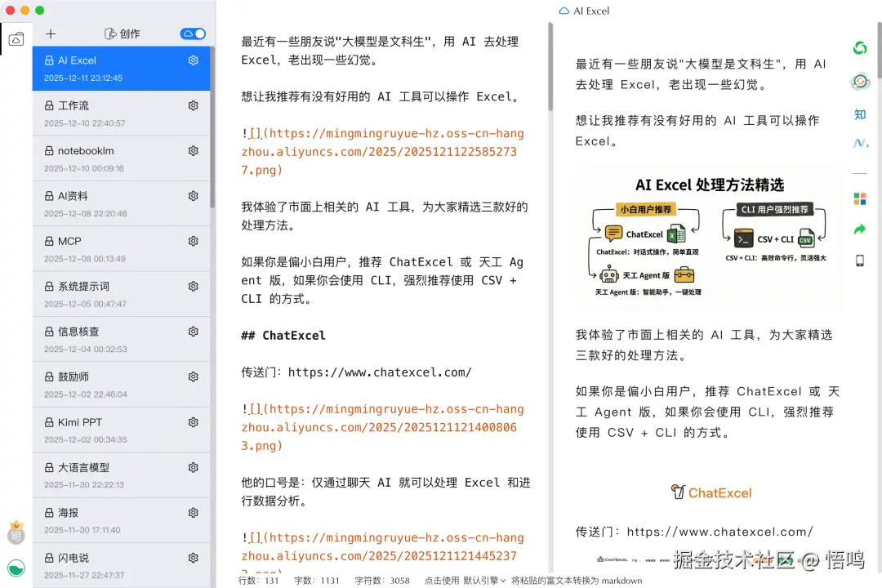The height and width of the screenshot is (588, 882).
Task: Toggle lock on 海报 conversation
Action: 51,513
